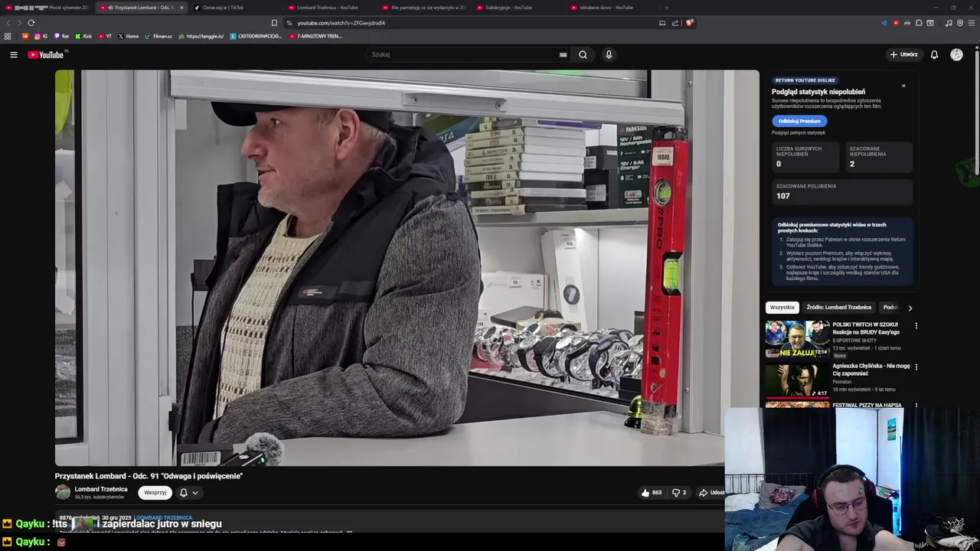Open the account avatar menu
The height and width of the screenshot is (551, 980).
[x=956, y=54]
